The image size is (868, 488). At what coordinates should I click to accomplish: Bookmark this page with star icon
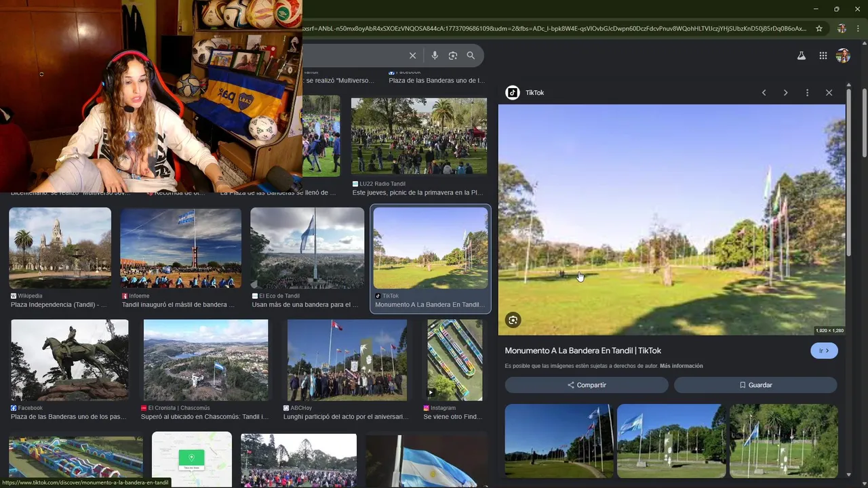point(819,28)
